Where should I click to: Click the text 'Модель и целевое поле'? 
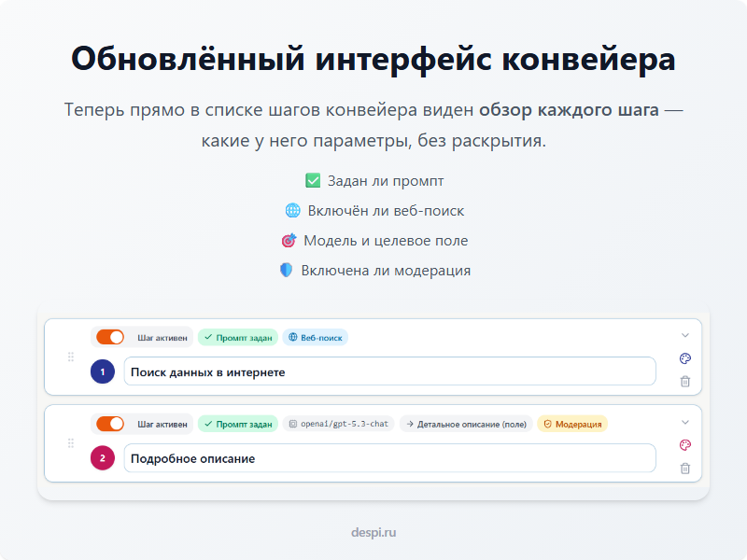(386, 241)
